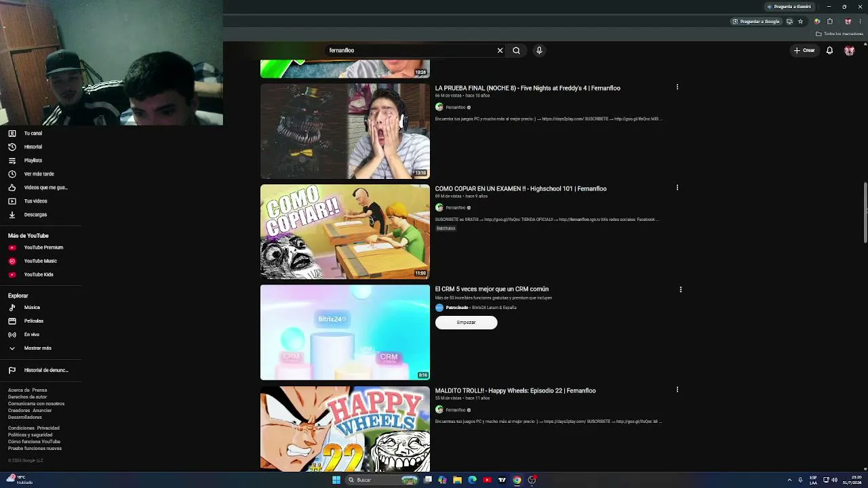This screenshot has width=868, height=488.
Task: Open MALDITO TROLL!! Happy Wheels video title
Action: (x=515, y=390)
